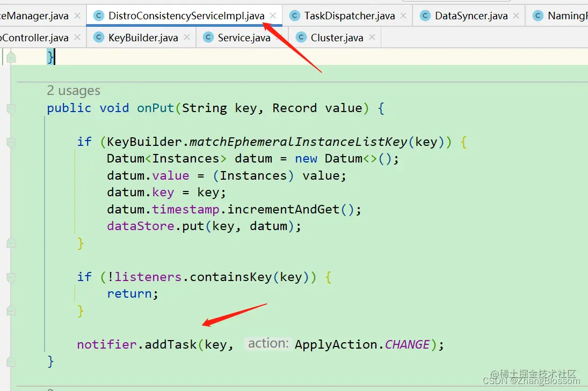Close the DataSyncer.java tab
Viewport: 588px width, 391px height.
click(x=516, y=16)
